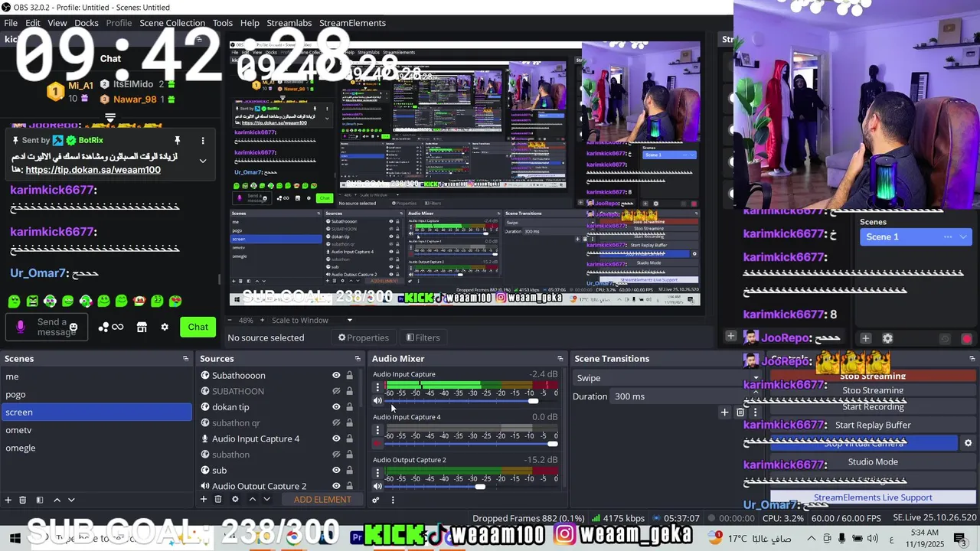Move source down in Sources toolbar
980x551 pixels.
[266, 500]
